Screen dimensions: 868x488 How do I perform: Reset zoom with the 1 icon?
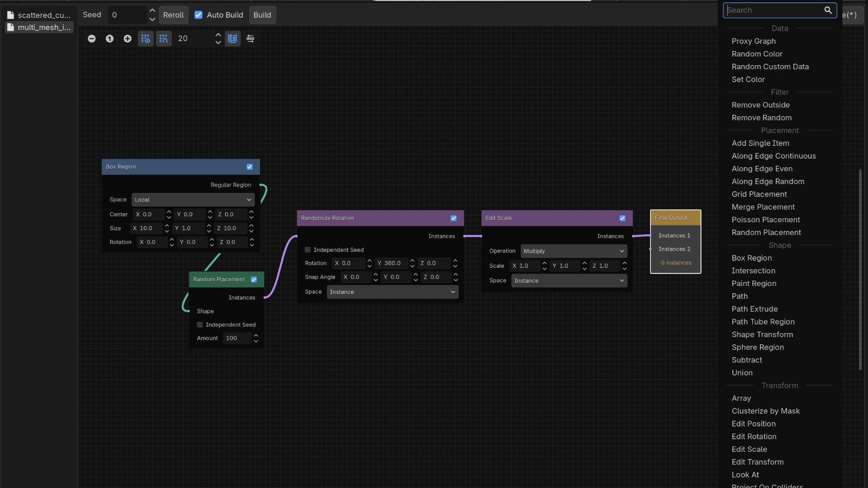coord(109,39)
